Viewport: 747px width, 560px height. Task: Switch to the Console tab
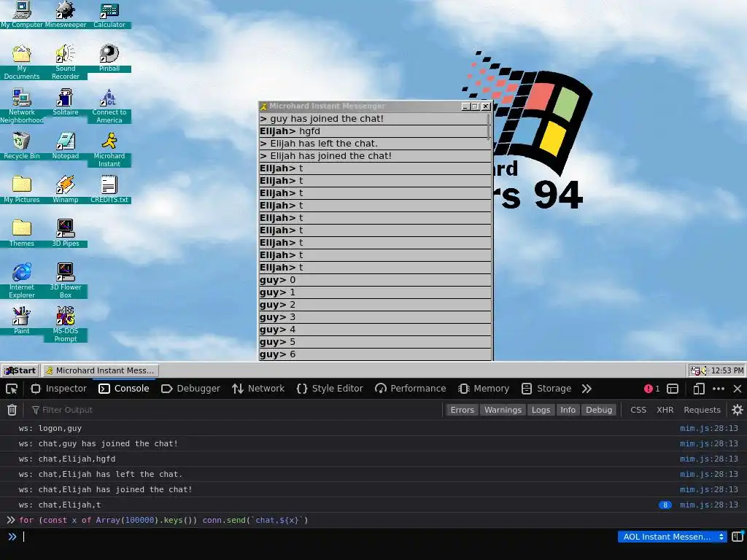[x=124, y=389]
